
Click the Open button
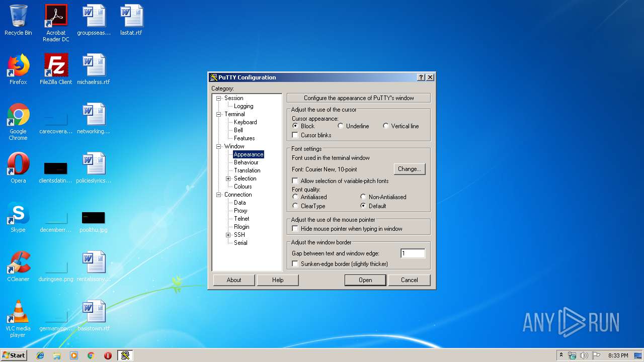pos(365,280)
